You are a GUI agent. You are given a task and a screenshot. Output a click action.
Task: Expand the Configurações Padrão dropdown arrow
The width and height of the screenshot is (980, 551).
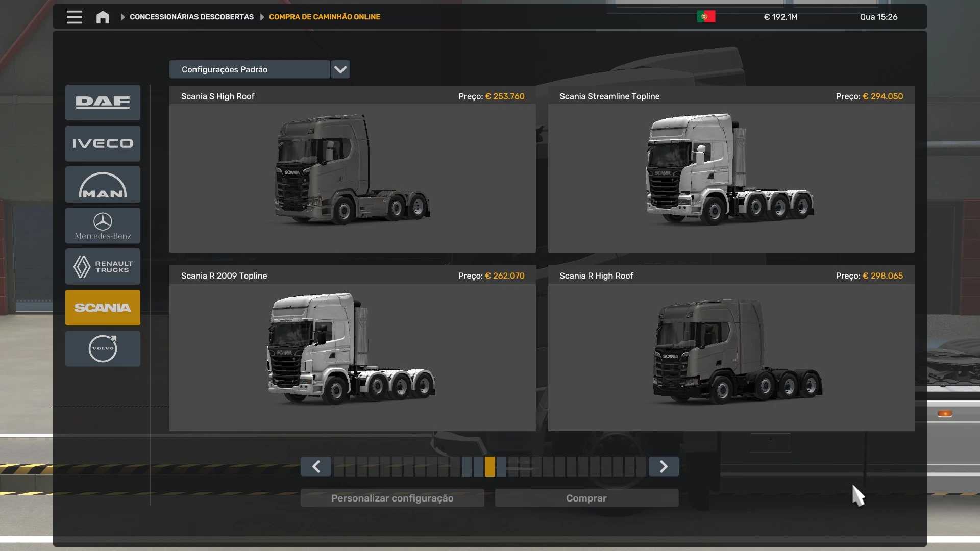[340, 69]
